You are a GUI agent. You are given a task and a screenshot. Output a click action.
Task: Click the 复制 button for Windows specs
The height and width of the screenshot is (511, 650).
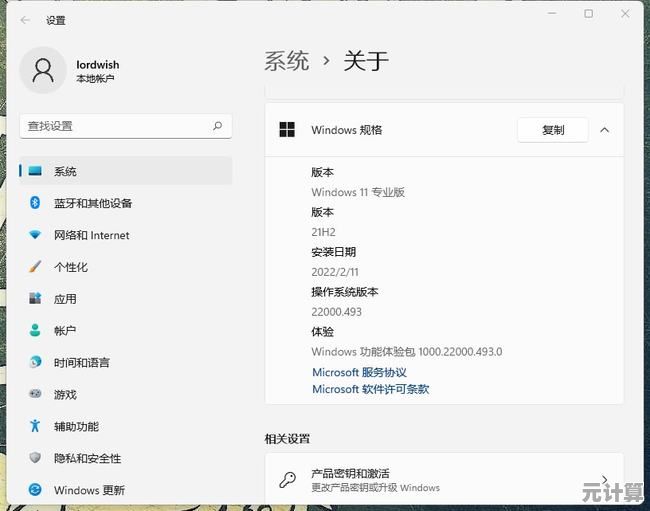[x=553, y=130]
